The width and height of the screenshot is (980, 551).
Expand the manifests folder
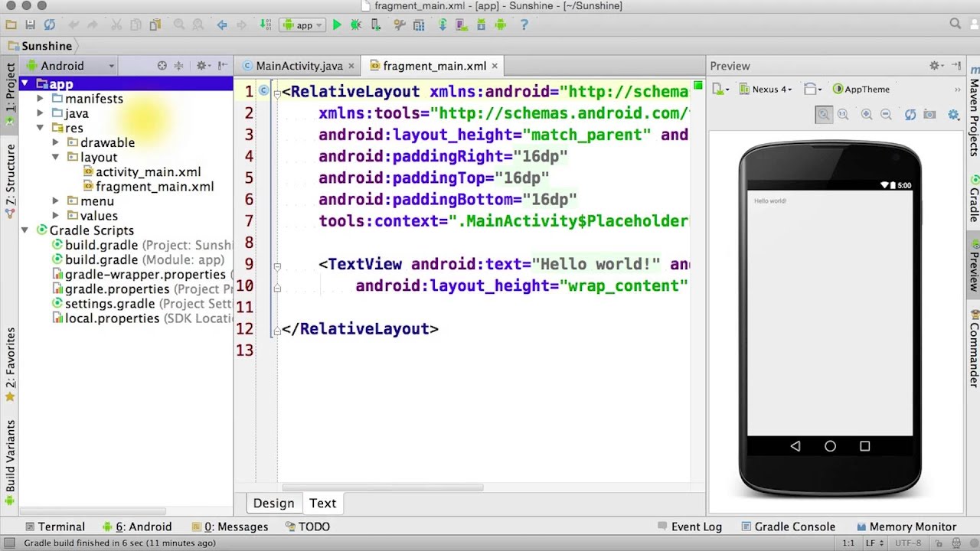tap(41, 99)
